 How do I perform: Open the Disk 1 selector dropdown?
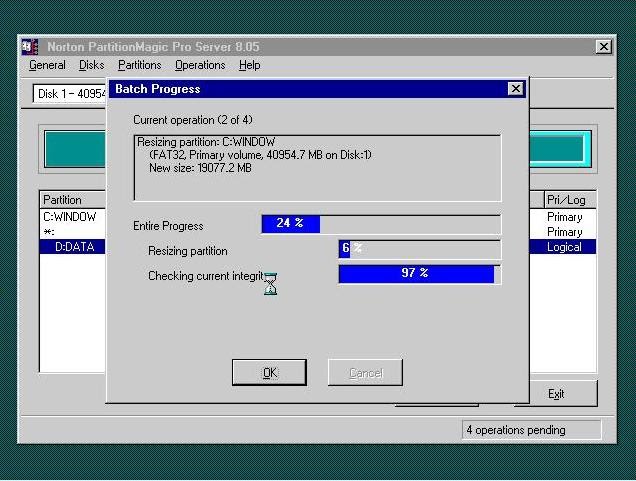[x=70, y=94]
